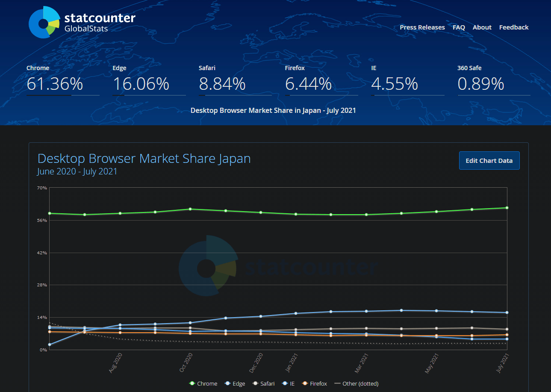Screen dimensions: 551x392
Task: Open the Press Releases page
Action: coord(422,27)
